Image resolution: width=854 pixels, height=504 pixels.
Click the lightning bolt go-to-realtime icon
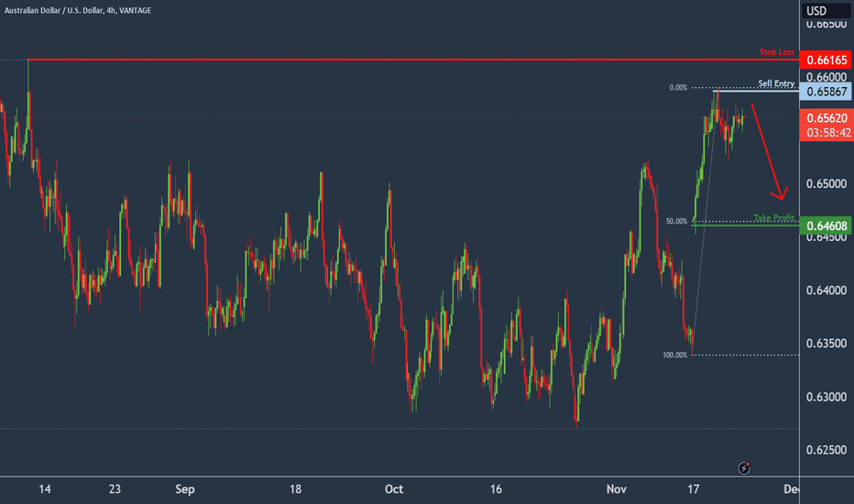tap(744, 468)
